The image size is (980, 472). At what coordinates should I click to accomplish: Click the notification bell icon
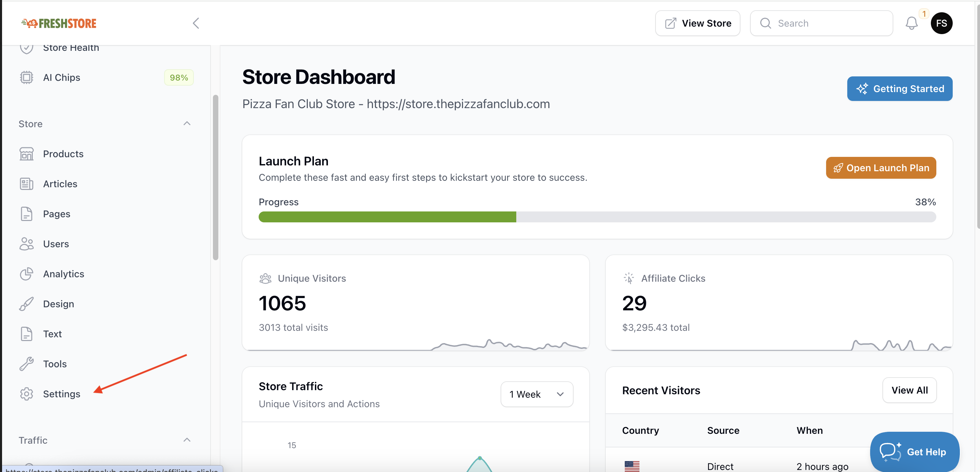click(x=911, y=24)
